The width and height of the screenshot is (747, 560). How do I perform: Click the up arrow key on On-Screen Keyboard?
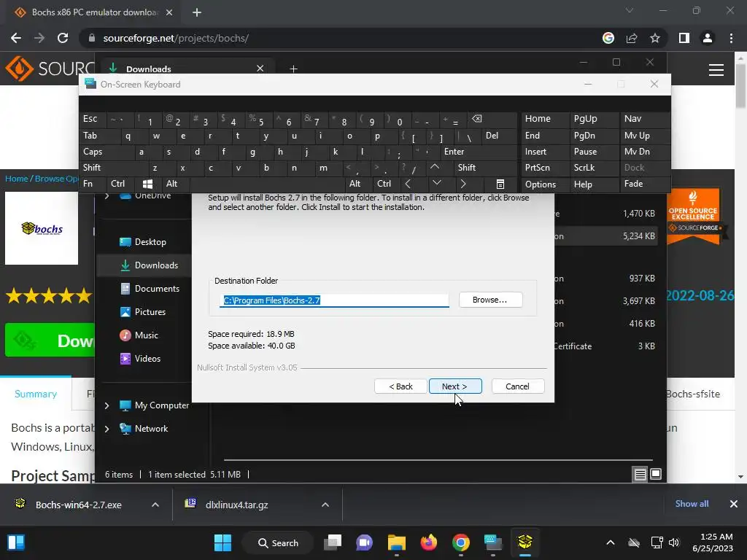tap(435, 167)
